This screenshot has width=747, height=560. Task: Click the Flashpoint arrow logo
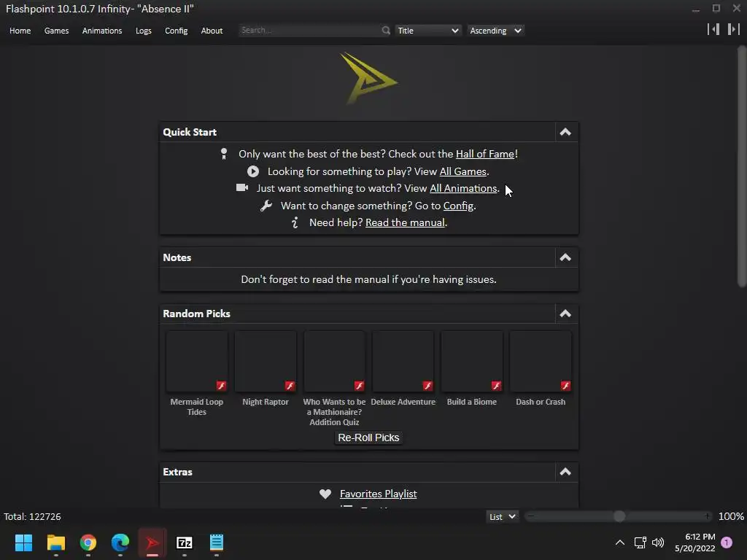point(368,78)
